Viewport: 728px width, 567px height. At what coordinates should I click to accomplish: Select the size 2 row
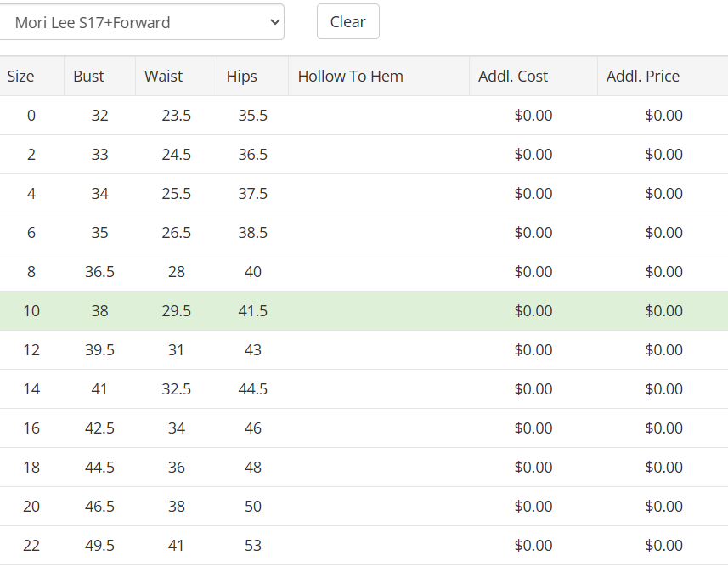(x=364, y=155)
